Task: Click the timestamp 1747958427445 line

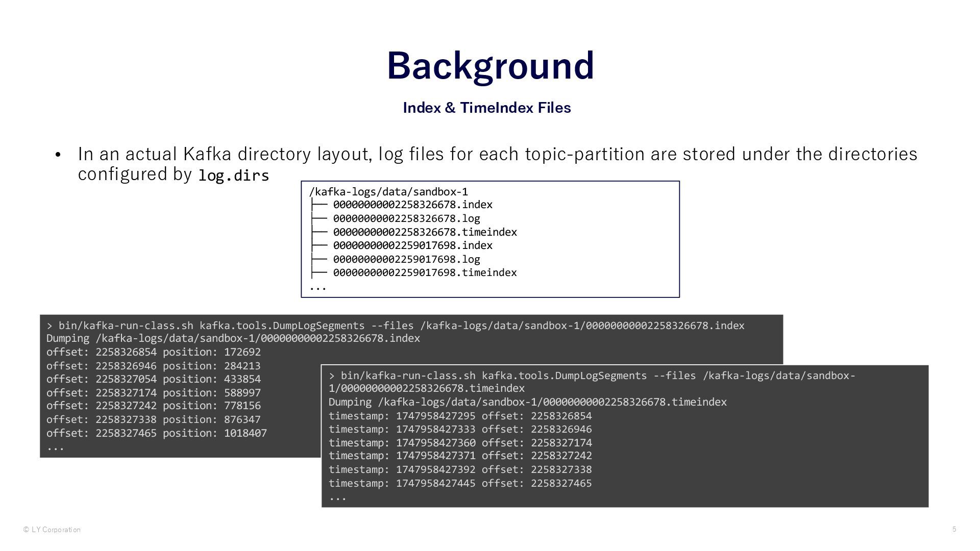Action: tap(460, 483)
